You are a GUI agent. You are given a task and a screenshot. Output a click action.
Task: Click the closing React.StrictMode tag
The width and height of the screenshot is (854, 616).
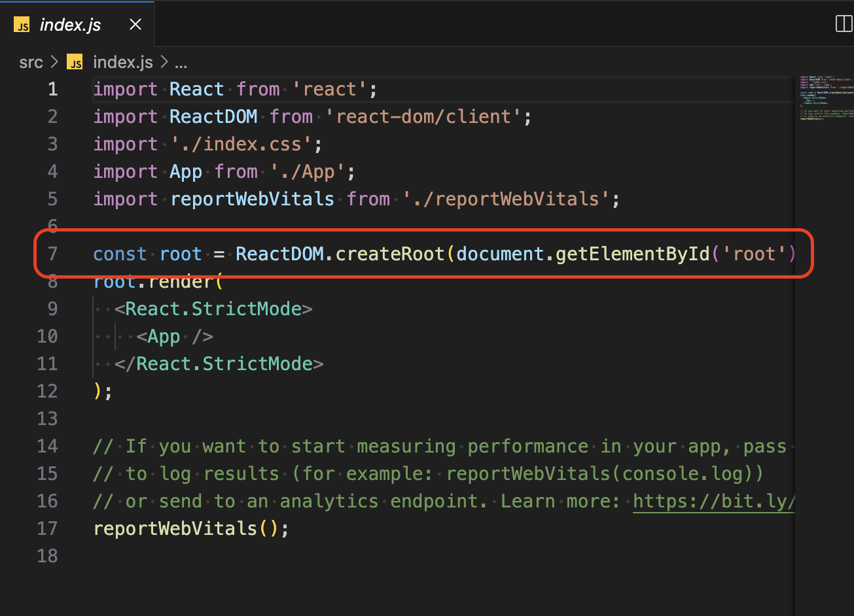coord(219,364)
